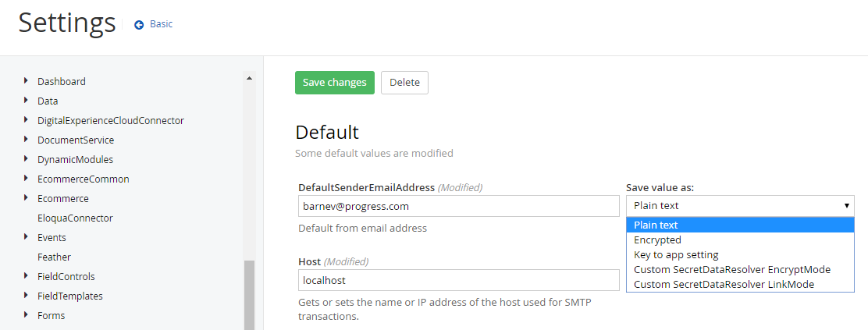Viewport: 868px width, 330px height.
Task: Expand the DocumentService node arrow
Action: 27,139
